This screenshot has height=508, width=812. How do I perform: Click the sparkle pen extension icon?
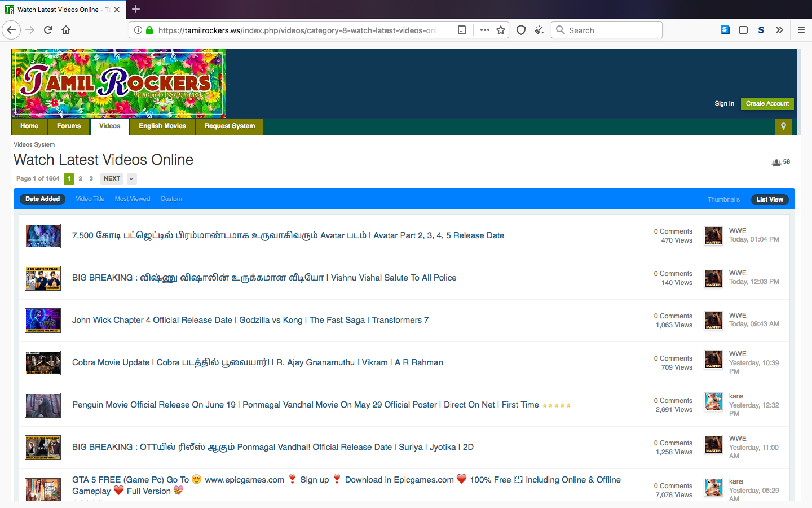point(539,30)
